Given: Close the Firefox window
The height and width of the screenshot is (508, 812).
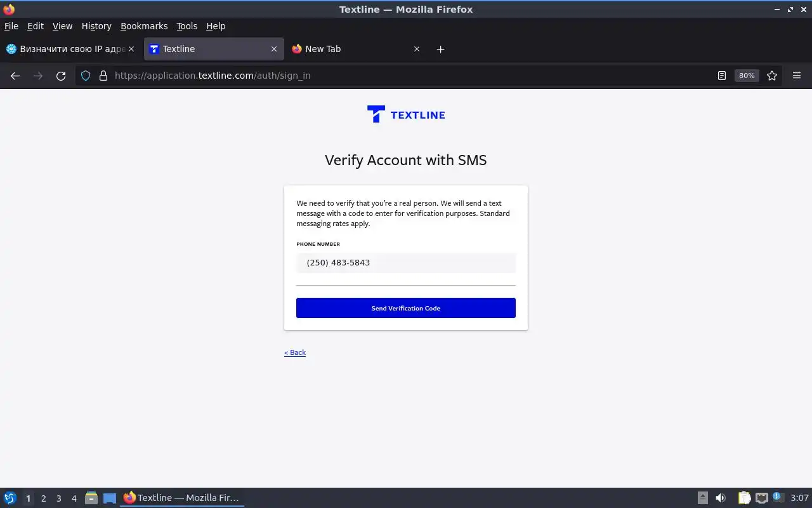Looking at the screenshot, I should [x=803, y=10].
